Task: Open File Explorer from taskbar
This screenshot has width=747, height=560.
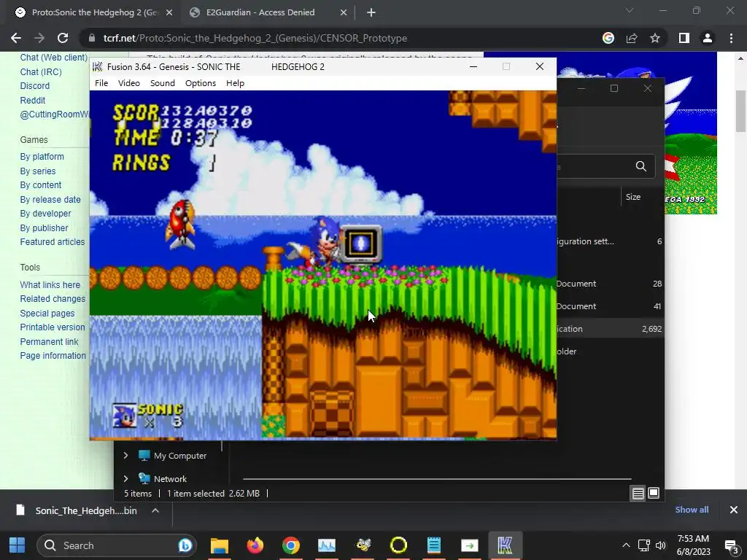Action: coord(220,545)
